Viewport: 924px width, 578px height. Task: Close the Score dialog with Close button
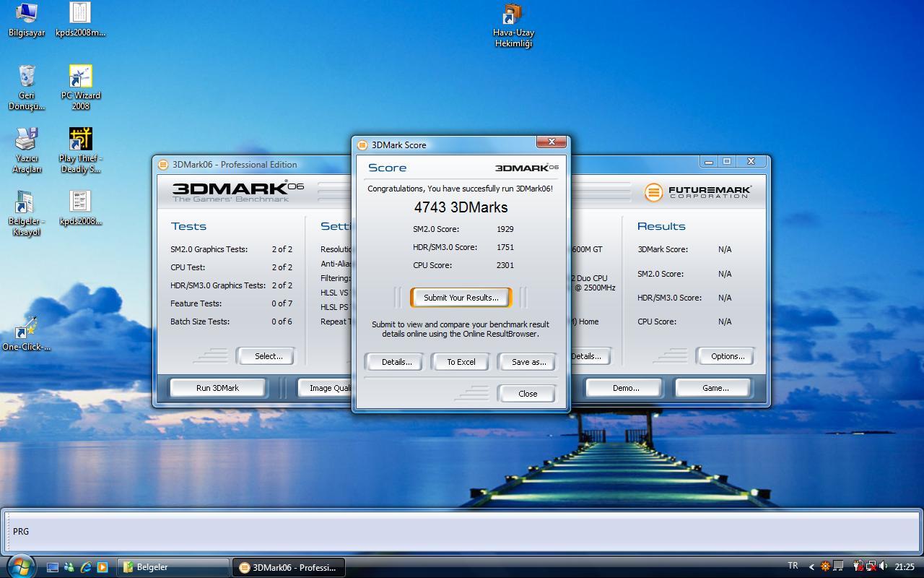pyautogui.click(x=528, y=394)
